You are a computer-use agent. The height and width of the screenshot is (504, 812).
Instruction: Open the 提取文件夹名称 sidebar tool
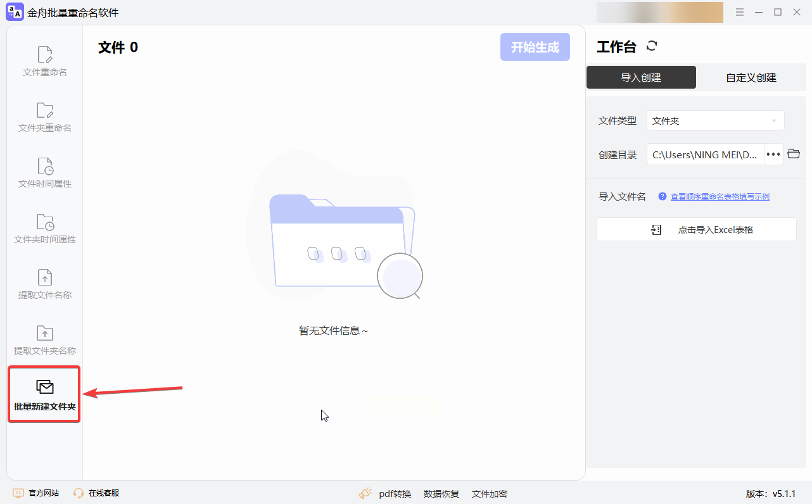44,340
